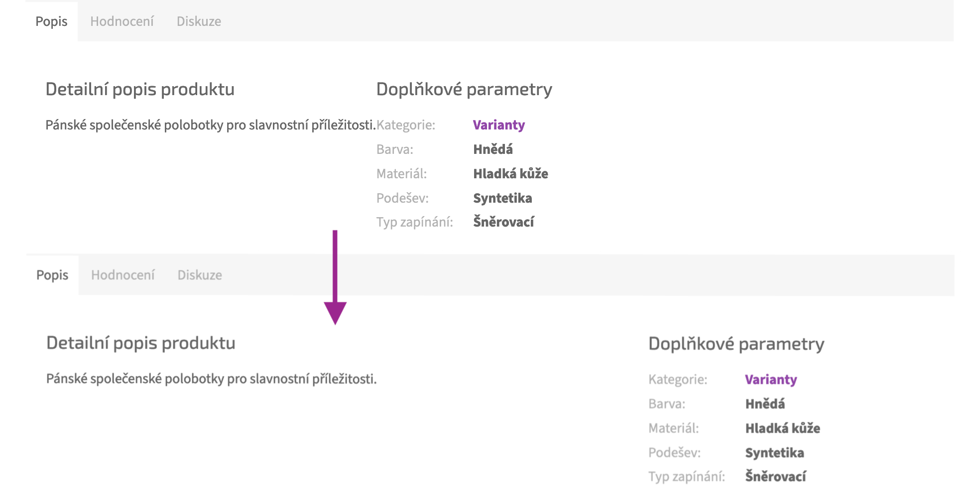Click the Materiál label in lower panel
The width and height of the screenshot is (980, 496).
[x=673, y=428]
